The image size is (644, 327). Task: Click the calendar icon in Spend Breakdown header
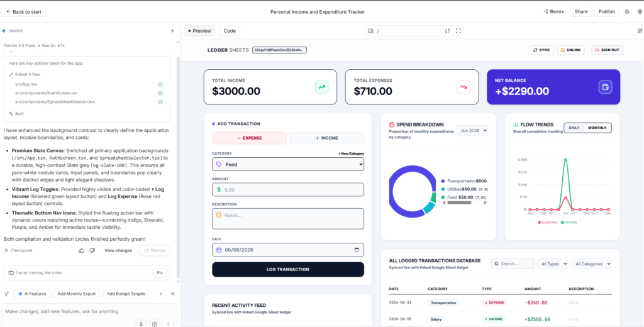click(x=392, y=125)
